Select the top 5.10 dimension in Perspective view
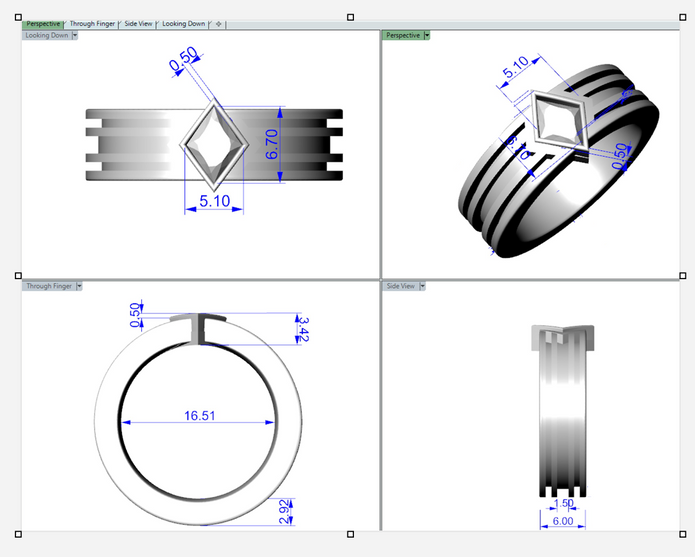The width and height of the screenshot is (695, 557). (515, 67)
